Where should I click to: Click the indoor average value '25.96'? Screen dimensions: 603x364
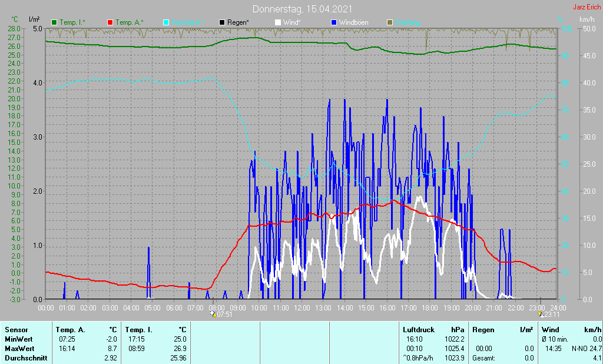pos(178,358)
